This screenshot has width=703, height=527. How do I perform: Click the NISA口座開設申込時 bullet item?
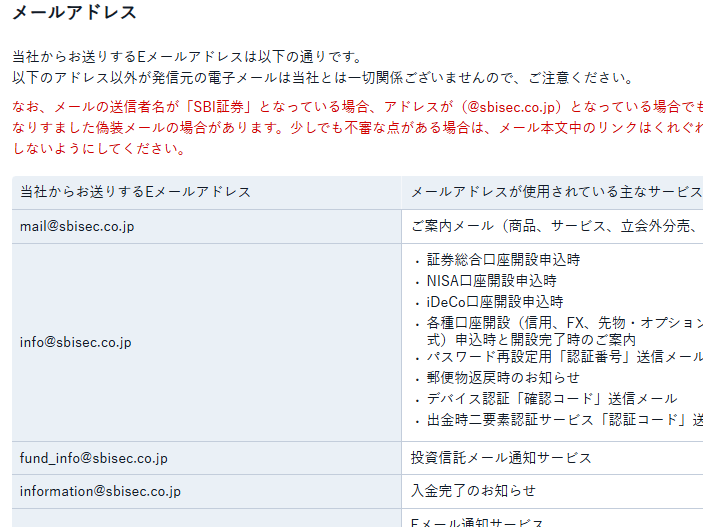[x=492, y=281]
